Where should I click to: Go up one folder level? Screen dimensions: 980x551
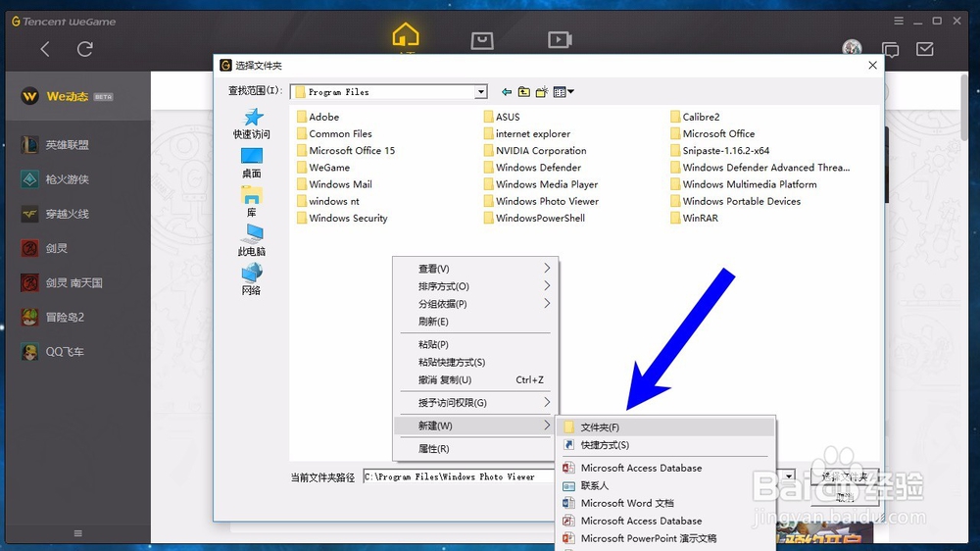click(x=523, y=92)
